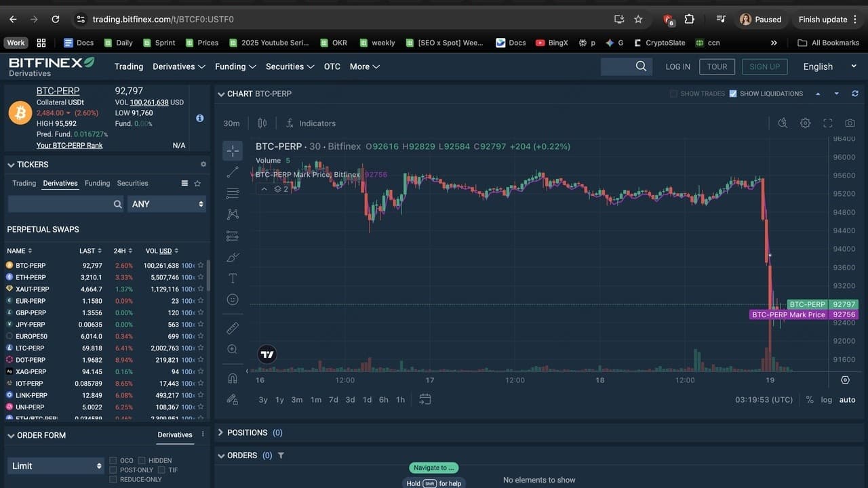The height and width of the screenshot is (488, 868).
Task: Select the brush drawing tool
Action: (x=233, y=257)
